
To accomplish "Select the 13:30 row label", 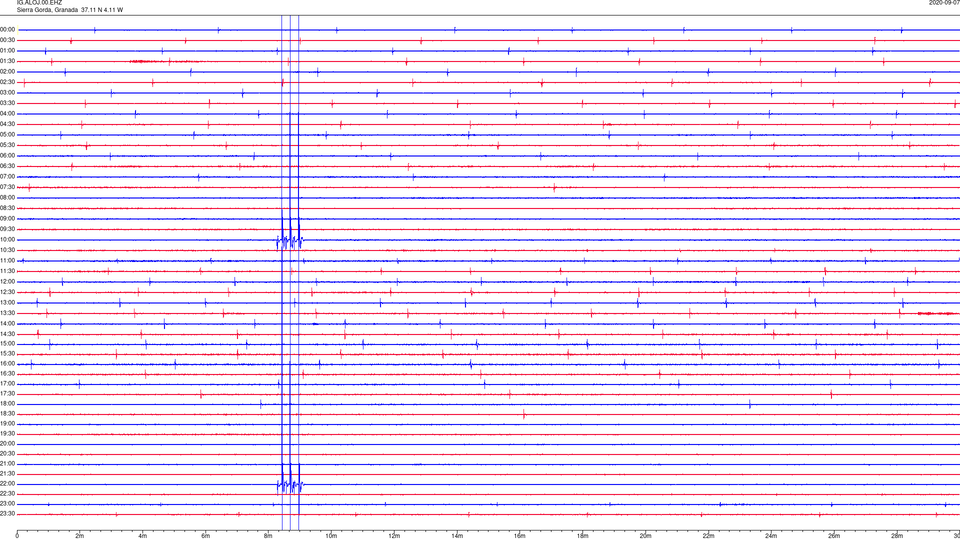I will (8, 313).
